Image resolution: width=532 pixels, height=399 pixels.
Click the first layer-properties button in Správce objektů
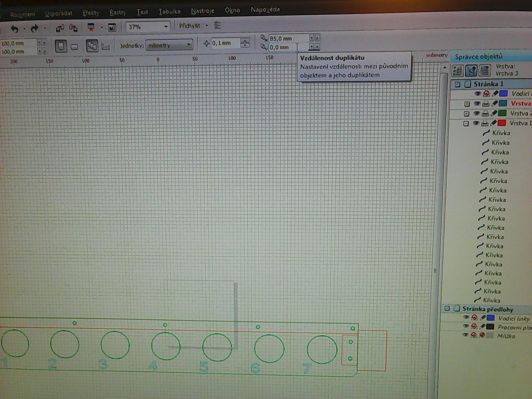pyautogui.click(x=458, y=70)
